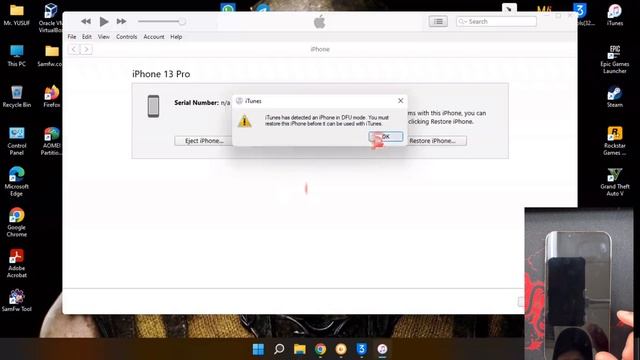
Task: Open the Mr. YUSUF desktop folder
Action: [x=17, y=15]
